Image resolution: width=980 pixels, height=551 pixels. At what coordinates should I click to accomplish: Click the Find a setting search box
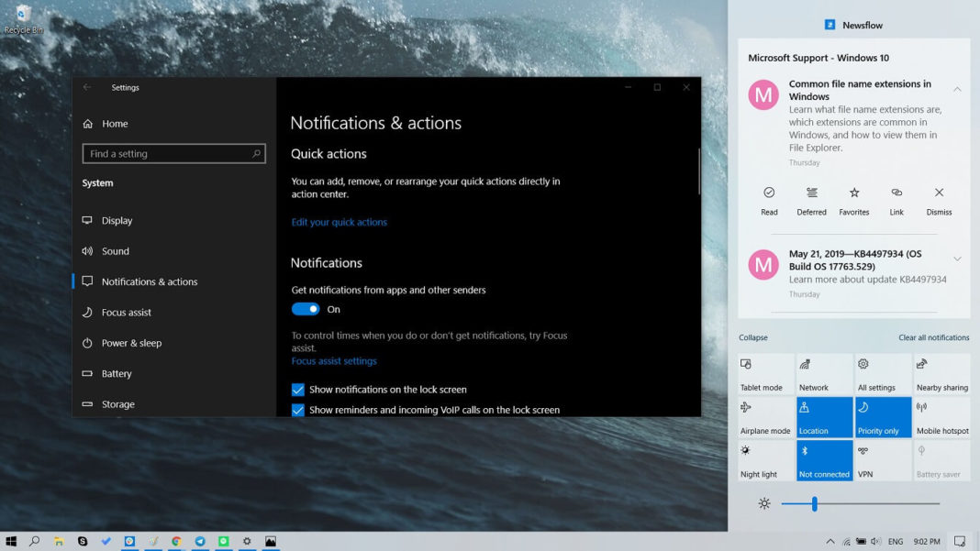[174, 153]
